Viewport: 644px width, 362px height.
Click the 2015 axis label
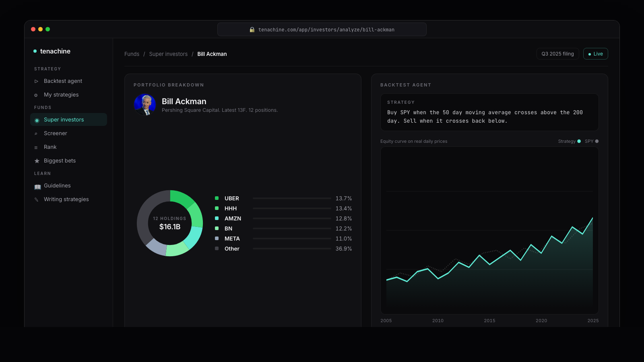[x=489, y=321]
